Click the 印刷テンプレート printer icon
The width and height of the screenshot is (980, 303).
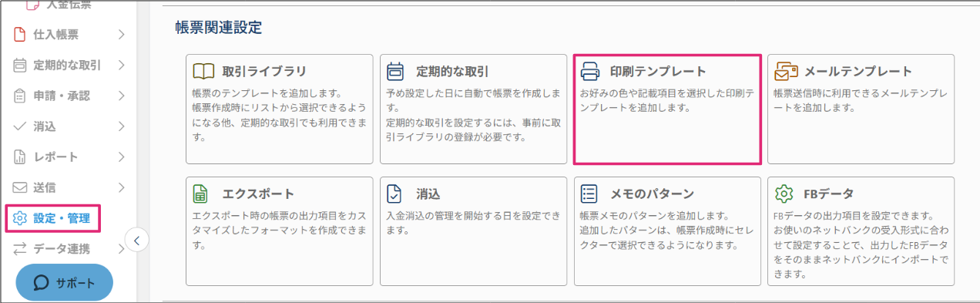point(590,72)
